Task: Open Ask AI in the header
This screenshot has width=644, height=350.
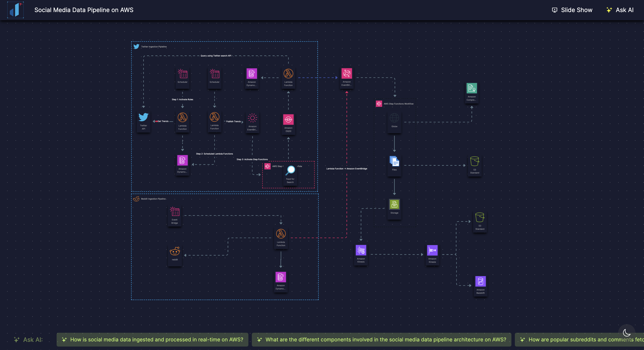Action: point(620,10)
